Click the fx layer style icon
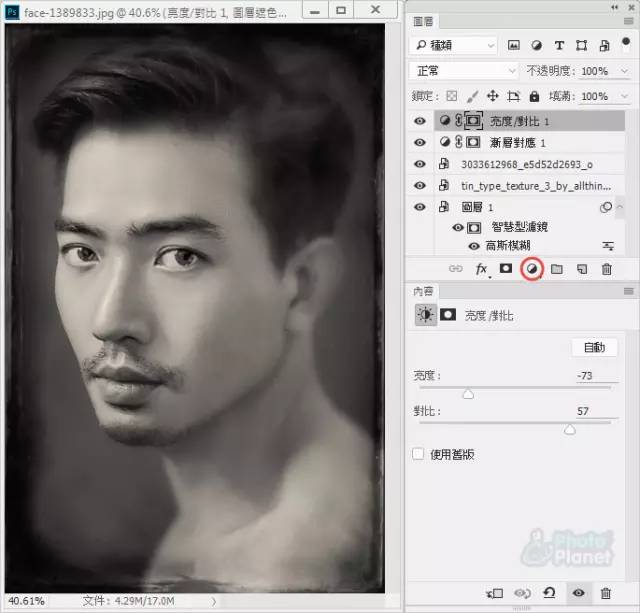Screen dimensions: 640x613 tap(481, 269)
